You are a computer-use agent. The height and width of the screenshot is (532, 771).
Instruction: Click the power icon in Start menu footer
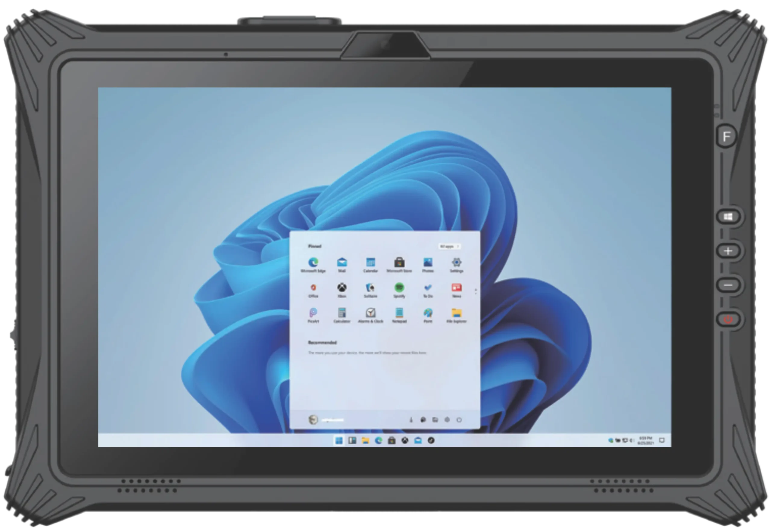pos(459,420)
